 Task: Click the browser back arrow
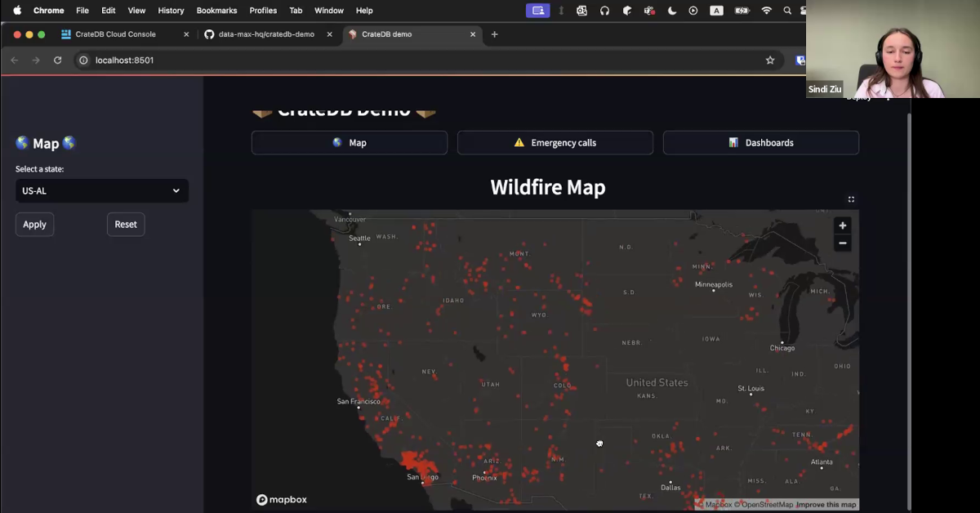point(14,60)
